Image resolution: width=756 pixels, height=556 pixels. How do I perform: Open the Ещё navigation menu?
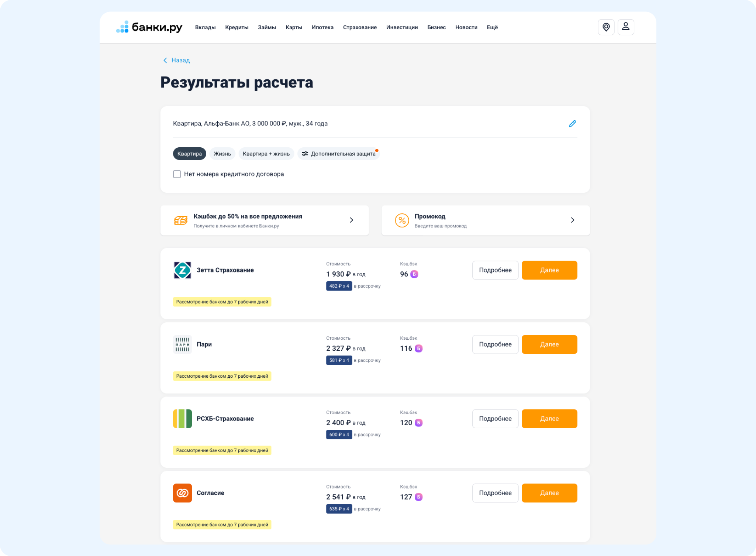click(x=492, y=27)
